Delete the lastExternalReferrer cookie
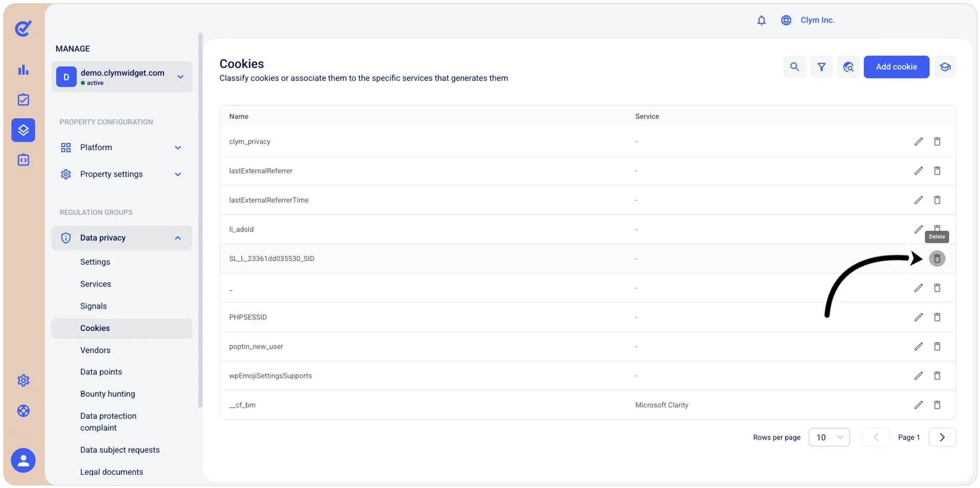 click(937, 171)
